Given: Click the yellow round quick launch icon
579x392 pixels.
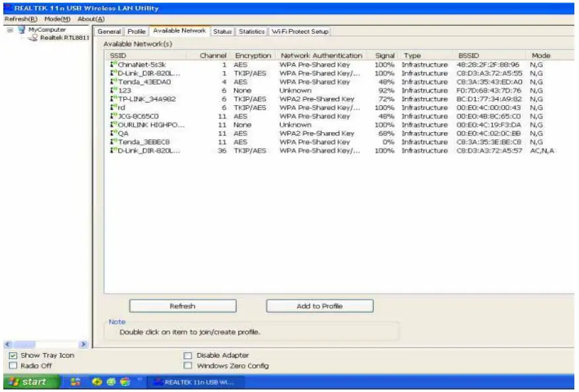Looking at the screenshot, I should click(97, 381).
